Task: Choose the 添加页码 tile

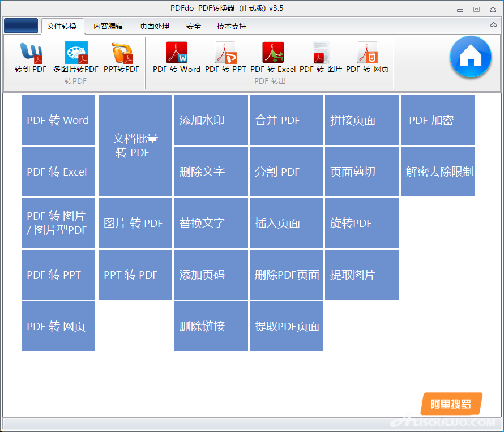Action: [211, 275]
